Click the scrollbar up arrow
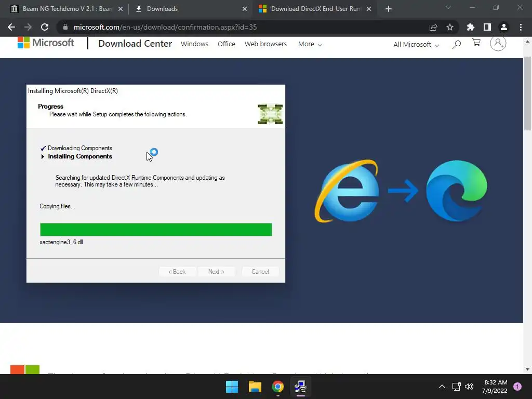This screenshot has height=399, width=532. pyautogui.click(x=527, y=42)
